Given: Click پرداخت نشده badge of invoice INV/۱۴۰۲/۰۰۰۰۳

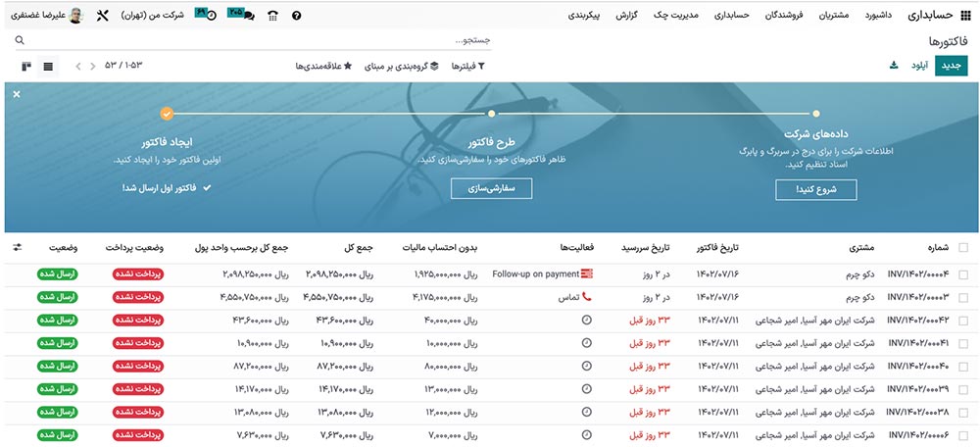Looking at the screenshot, I should pyautogui.click(x=138, y=297).
